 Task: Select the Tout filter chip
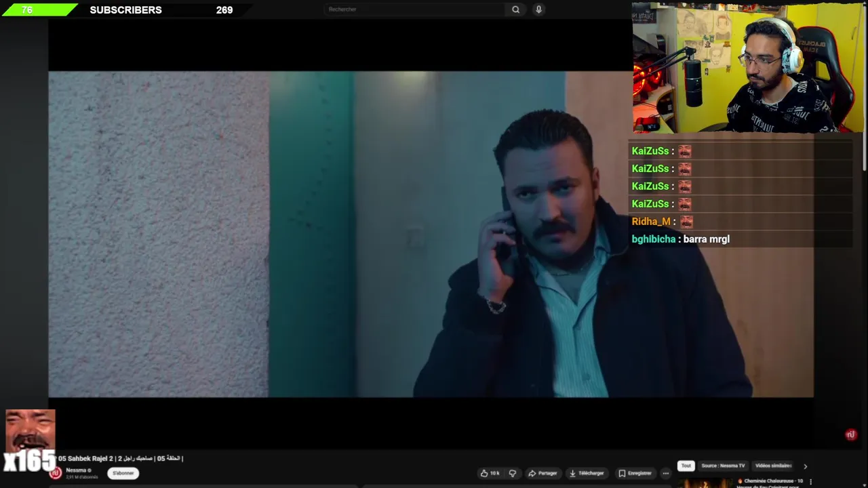click(686, 466)
